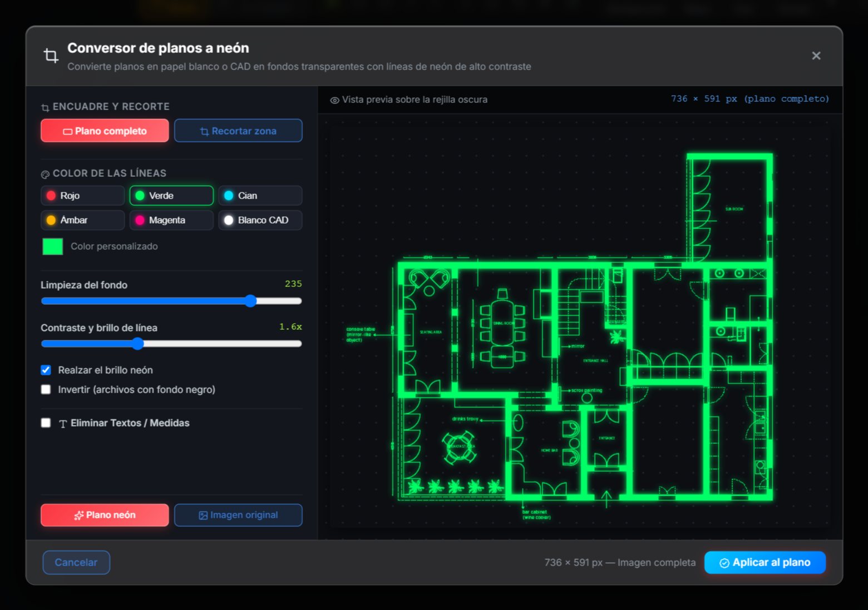Image resolution: width=868 pixels, height=610 pixels.
Task: Click the contrast value 1.6x
Action: [290, 326]
